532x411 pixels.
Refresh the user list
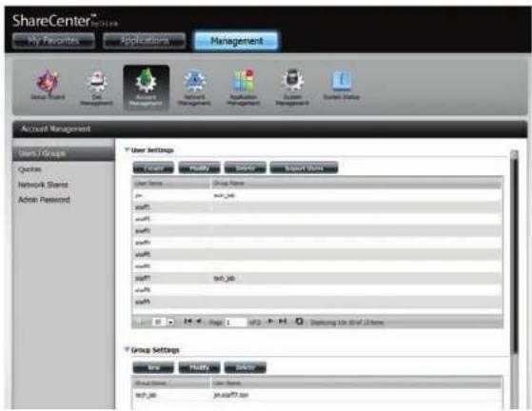[299, 322]
